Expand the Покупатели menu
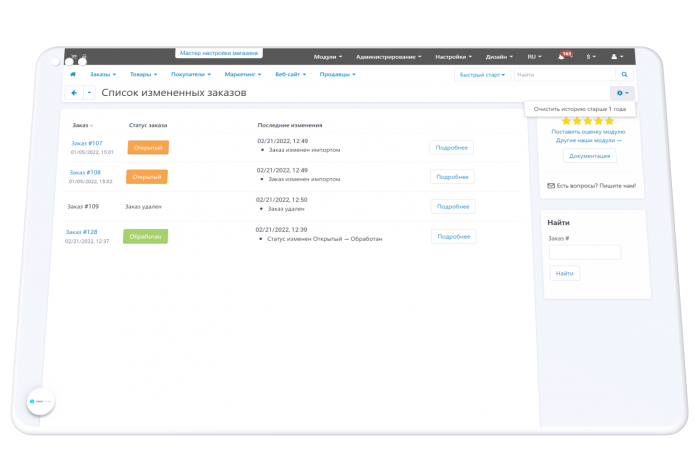The image size is (700, 466). click(x=191, y=74)
